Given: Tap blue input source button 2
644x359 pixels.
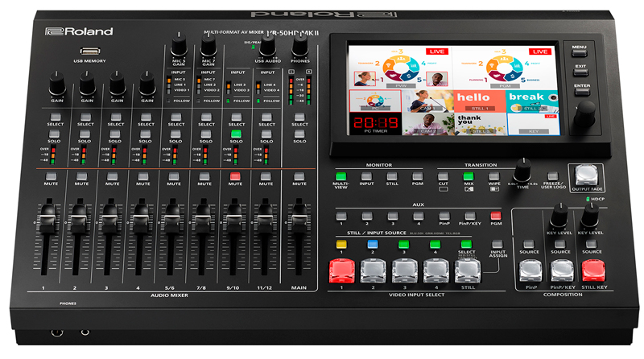Looking at the screenshot, I should tap(373, 245).
